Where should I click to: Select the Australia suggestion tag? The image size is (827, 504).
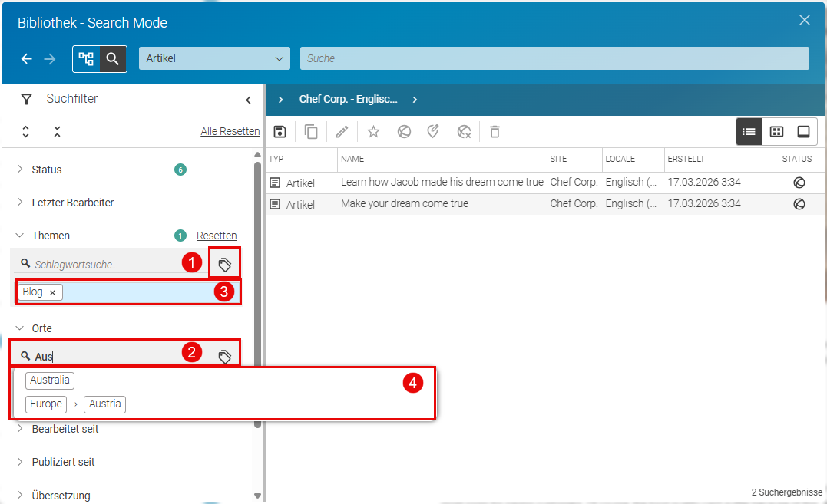50,380
